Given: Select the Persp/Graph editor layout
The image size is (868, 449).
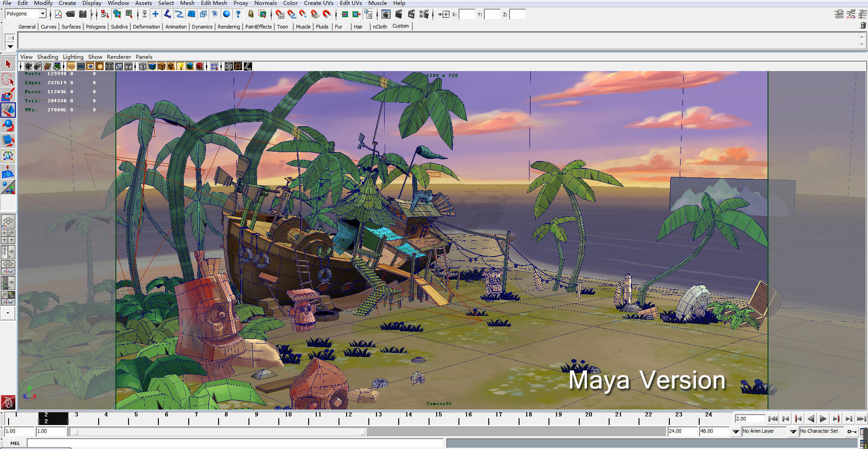Looking at the screenshot, I should click(x=8, y=267).
